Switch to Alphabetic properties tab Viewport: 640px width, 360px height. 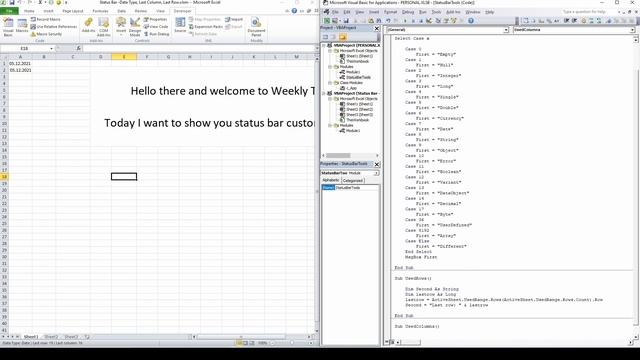pyautogui.click(x=331, y=180)
